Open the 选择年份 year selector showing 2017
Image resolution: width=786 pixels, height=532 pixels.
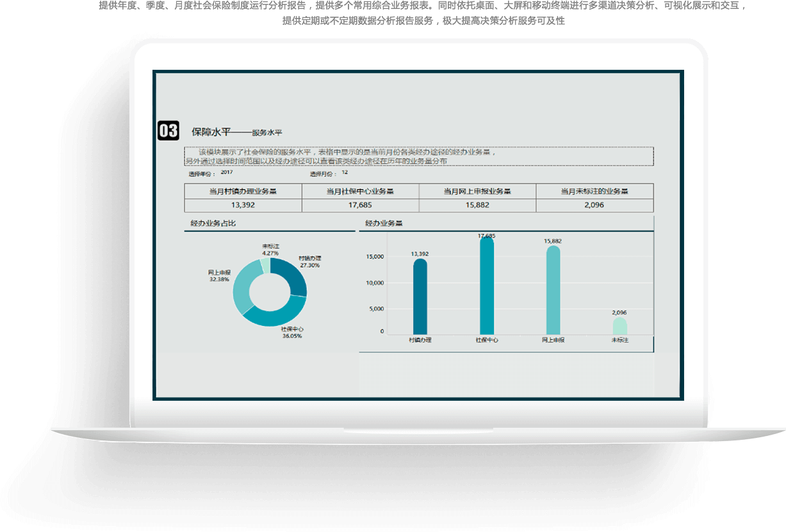[226, 173]
